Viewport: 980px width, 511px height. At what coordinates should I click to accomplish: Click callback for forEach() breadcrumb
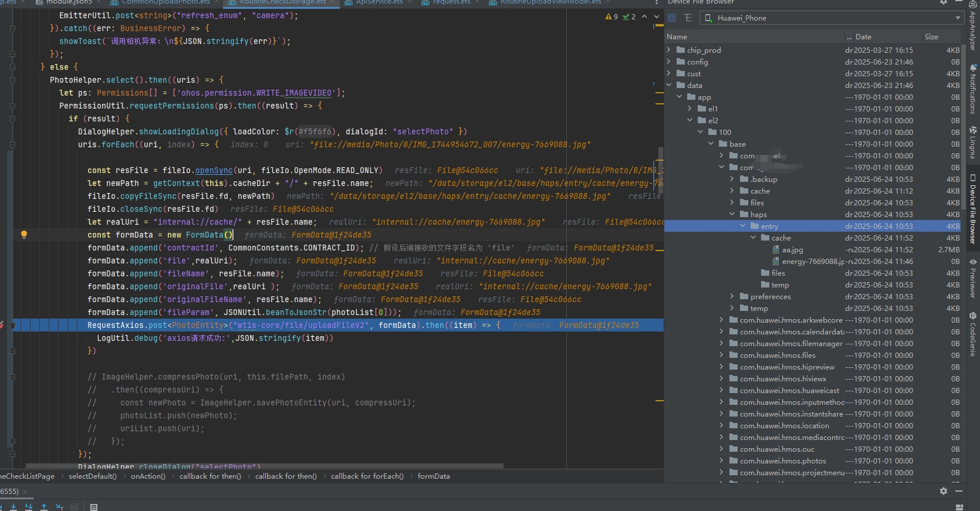click(367, 476)
